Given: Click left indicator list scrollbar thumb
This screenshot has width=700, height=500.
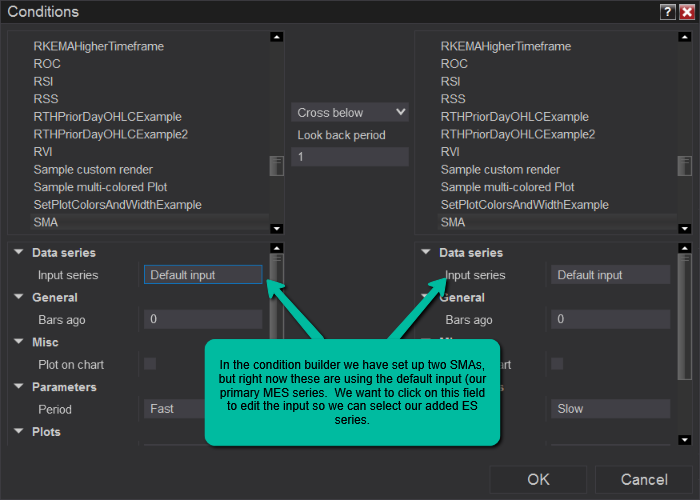Looking at the screenshot, I should coord(277,166).
